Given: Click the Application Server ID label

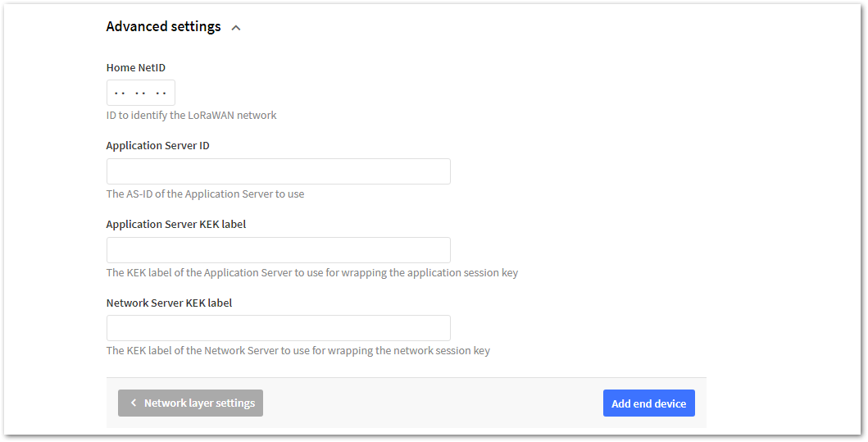Looking at the screenshot, I should (x=157, y=146).
